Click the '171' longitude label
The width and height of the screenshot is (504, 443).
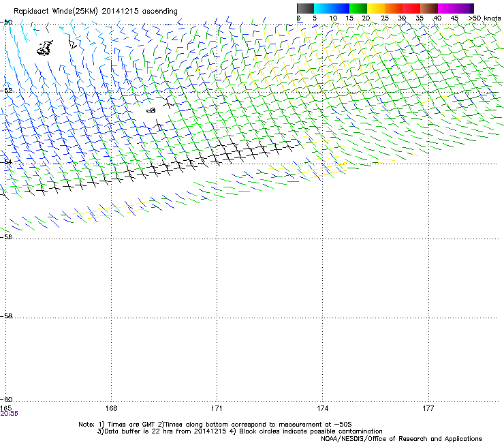[217, 408]
